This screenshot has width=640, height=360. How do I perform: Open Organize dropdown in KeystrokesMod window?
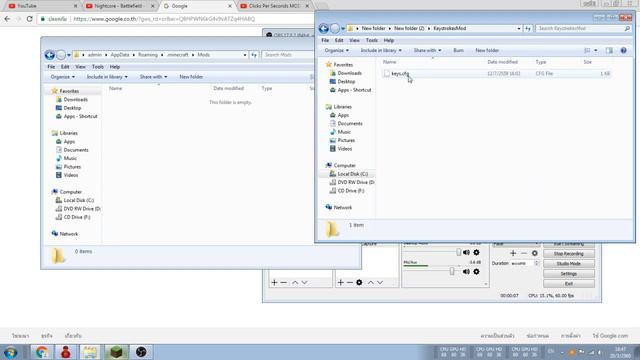[x=336, y=51]
